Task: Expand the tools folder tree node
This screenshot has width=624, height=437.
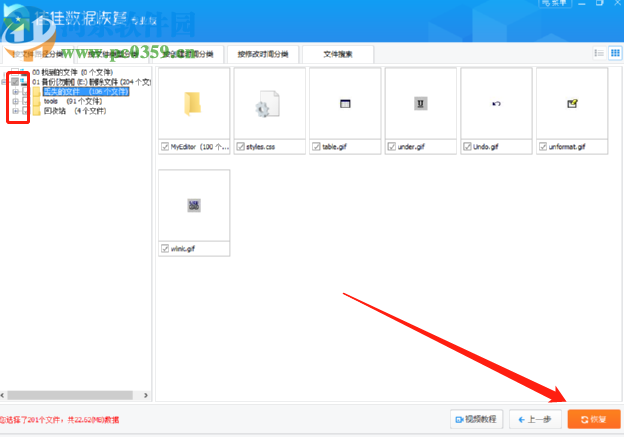Action: coord(15,101)
